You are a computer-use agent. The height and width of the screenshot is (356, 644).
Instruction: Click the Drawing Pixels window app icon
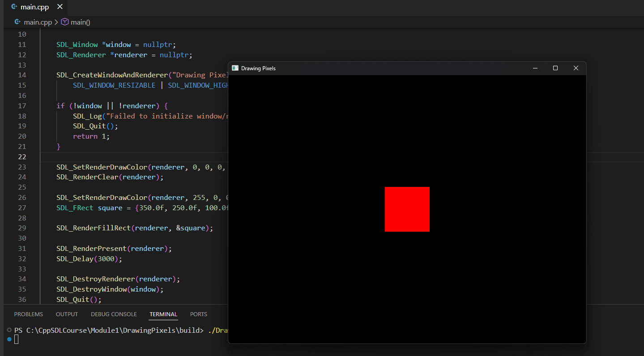pos(235,68)
